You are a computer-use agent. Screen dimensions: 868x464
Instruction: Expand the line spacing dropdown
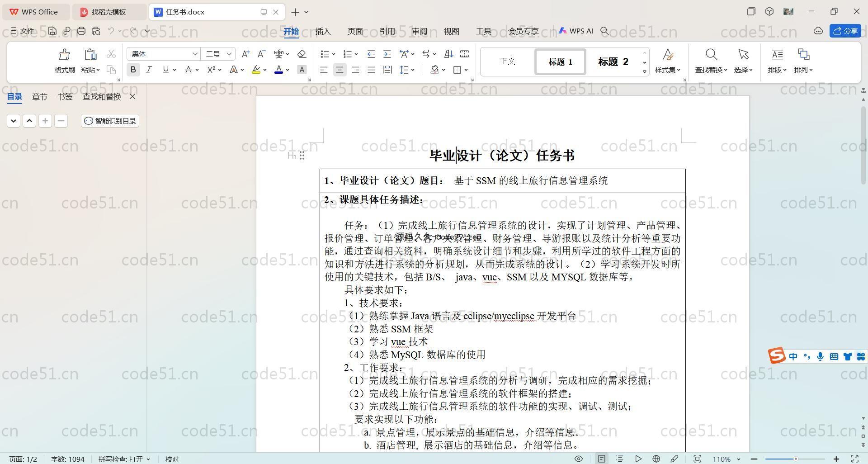pos(413,70)
